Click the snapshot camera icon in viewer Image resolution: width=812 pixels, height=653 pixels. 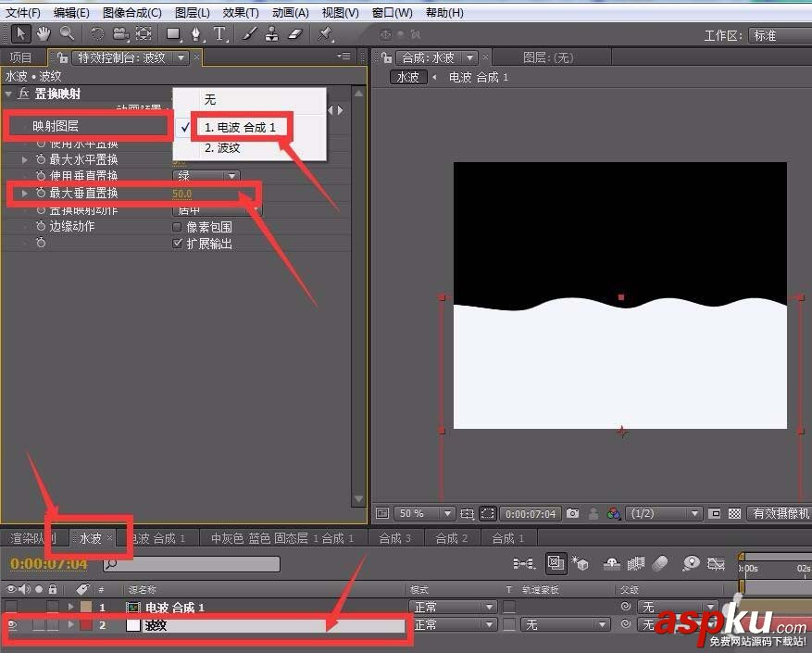coord(572,513)
